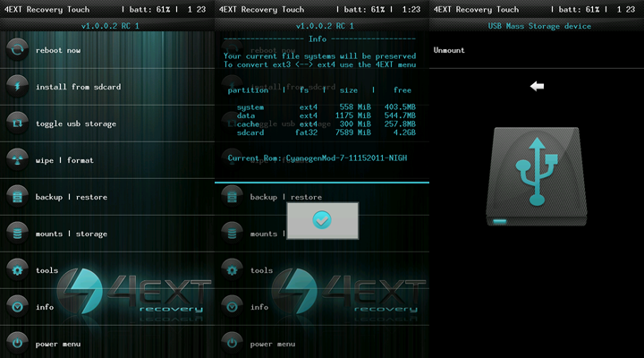Tap the power menu icon in left screen
644x358 pixels.
coord(17,343)
